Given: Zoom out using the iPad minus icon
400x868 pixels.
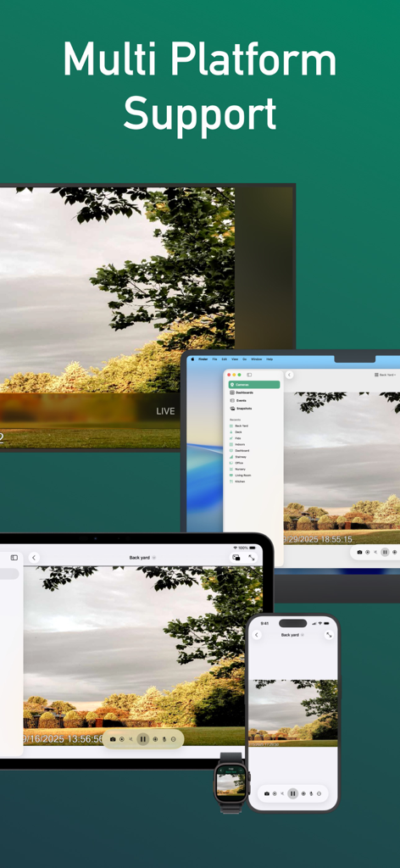Looking at the screenshot, I should [173, 739].
